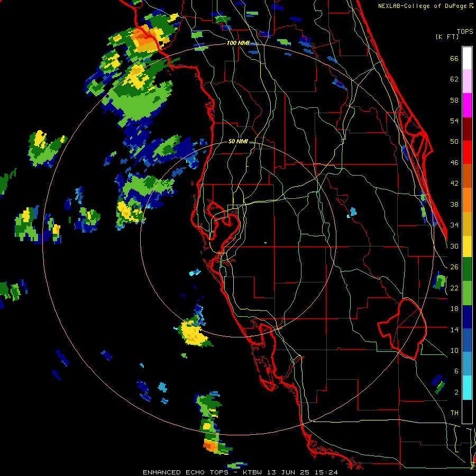Click the 66 legend value
Image resolution: width=476 pixels, height=476 pixels.
click(454, 59)
